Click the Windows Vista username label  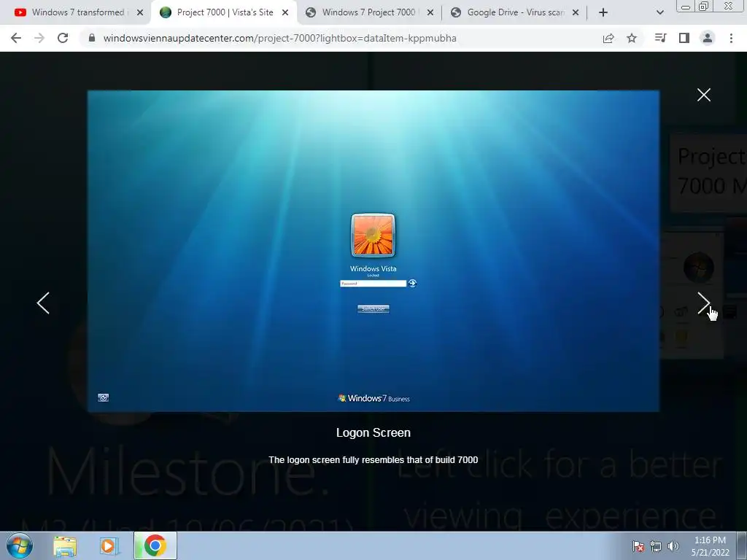pyautogui.click(x=373, y=268)
